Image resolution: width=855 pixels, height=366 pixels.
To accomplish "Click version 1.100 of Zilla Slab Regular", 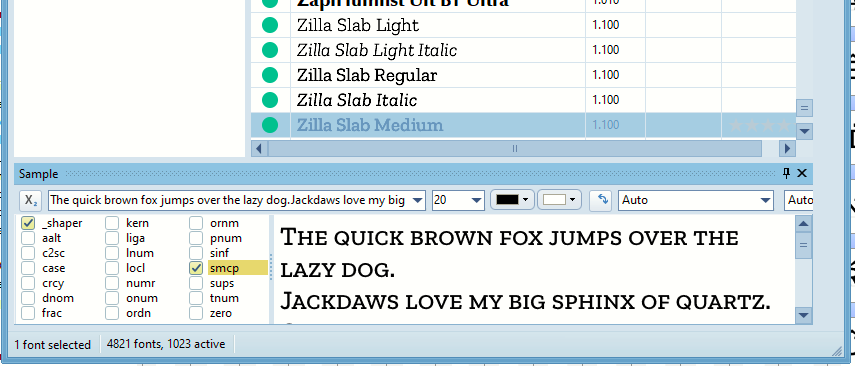I will [605, 75].
